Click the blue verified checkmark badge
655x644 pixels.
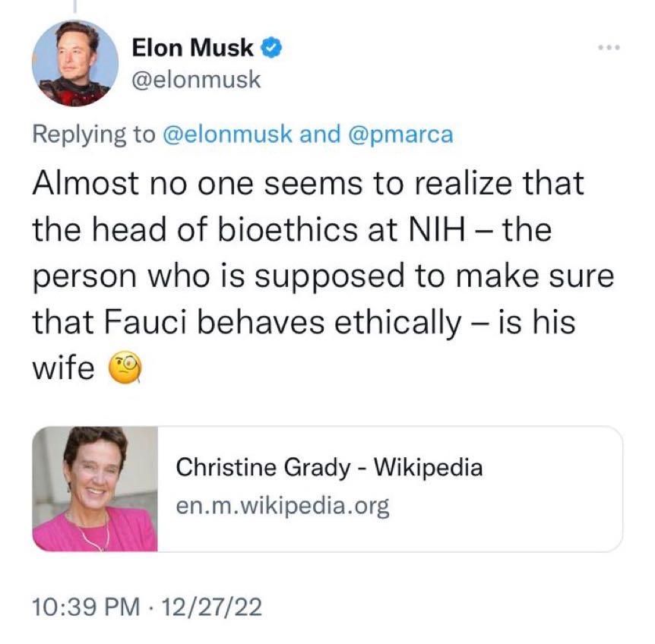coord(271,48)
